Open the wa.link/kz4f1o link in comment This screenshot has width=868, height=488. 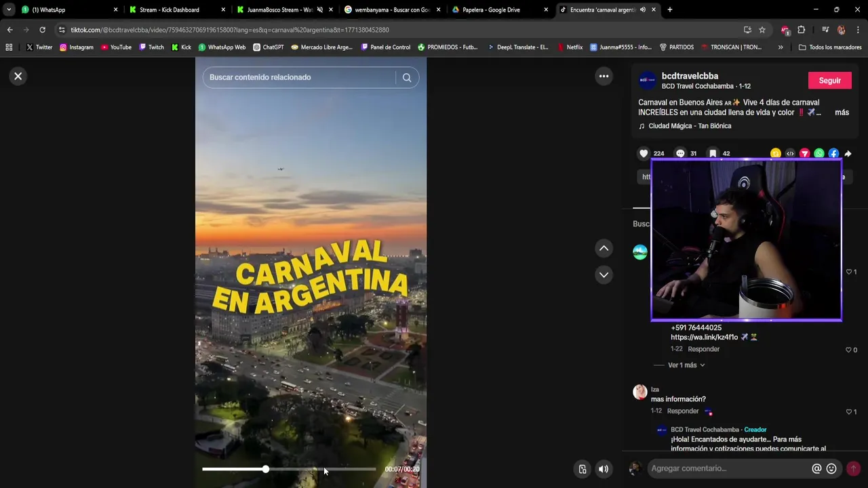(704, 337)
